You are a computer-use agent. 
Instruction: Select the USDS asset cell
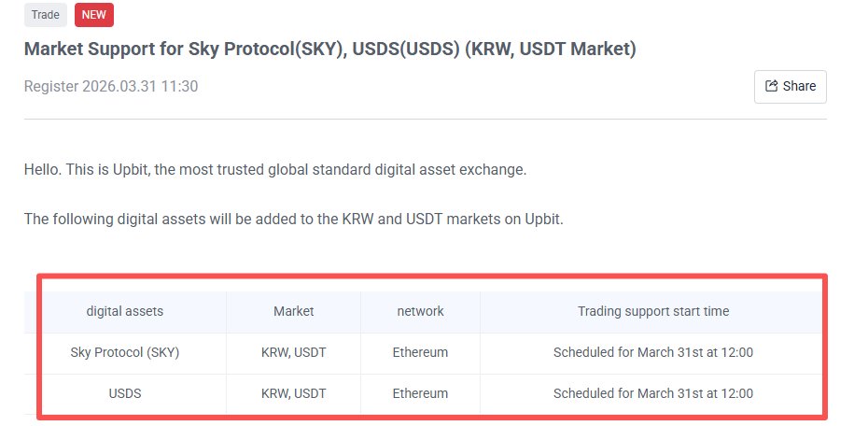click(x=124, y=394)
